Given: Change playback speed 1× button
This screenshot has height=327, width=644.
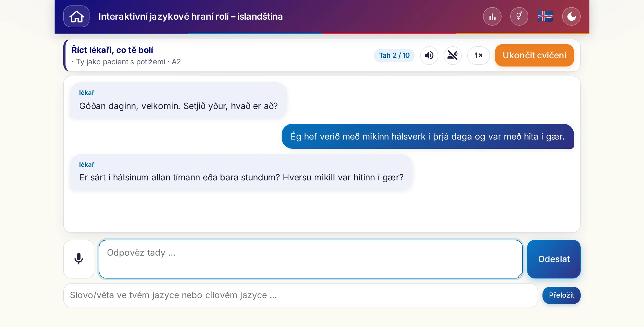Looking at the screenshot, I should click(x=479, y=55).
